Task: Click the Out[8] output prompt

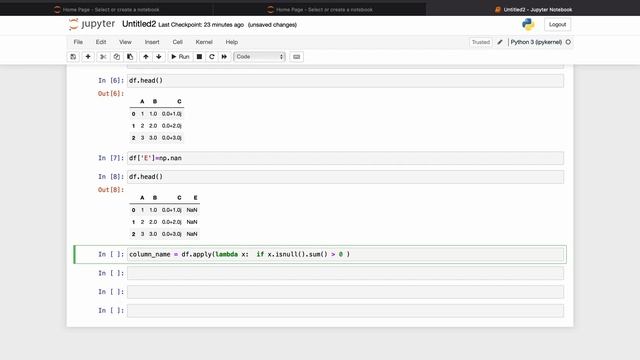Action: pos(111,190)
